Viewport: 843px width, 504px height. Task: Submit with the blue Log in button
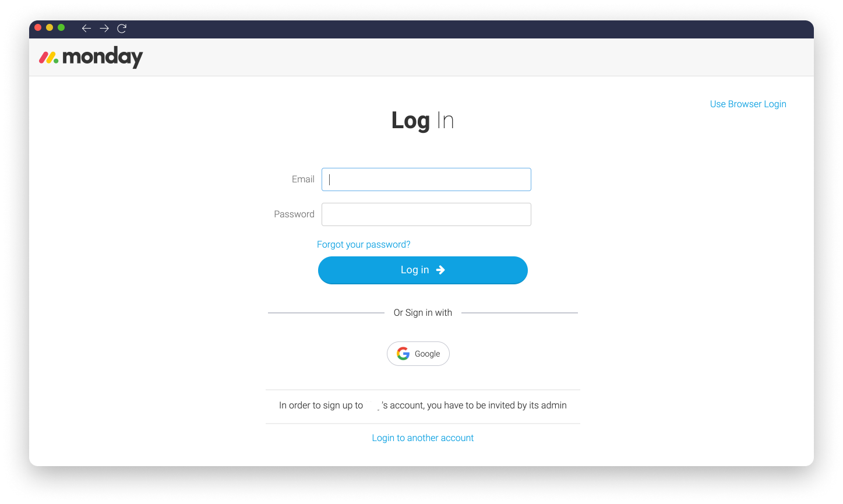[x=423, y=270]
